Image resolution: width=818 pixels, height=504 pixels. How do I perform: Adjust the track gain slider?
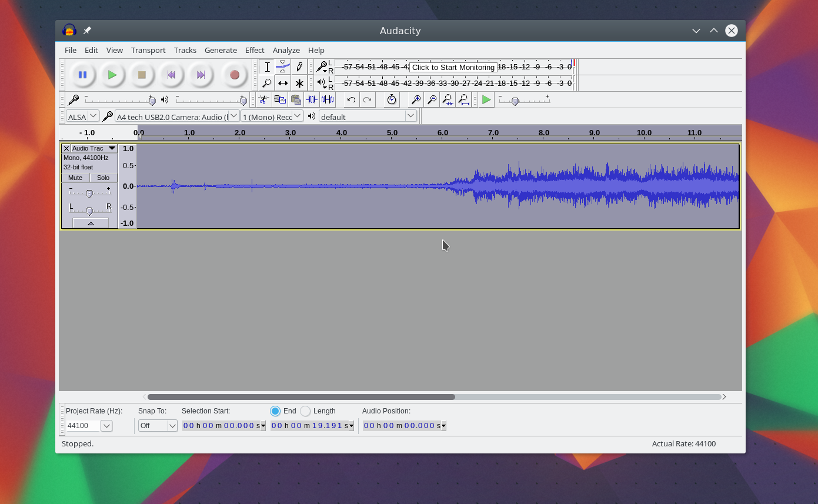pos(89,194)
